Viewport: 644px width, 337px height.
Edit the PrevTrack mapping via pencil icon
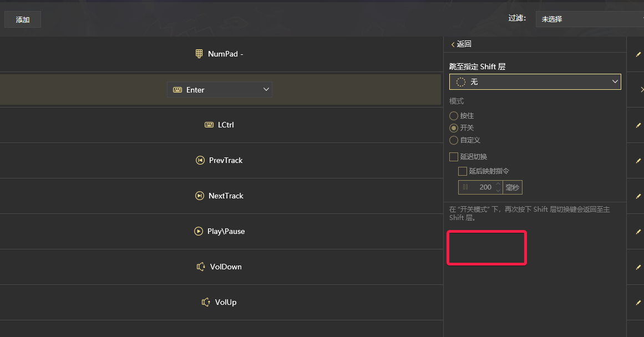tap(638, 161)
